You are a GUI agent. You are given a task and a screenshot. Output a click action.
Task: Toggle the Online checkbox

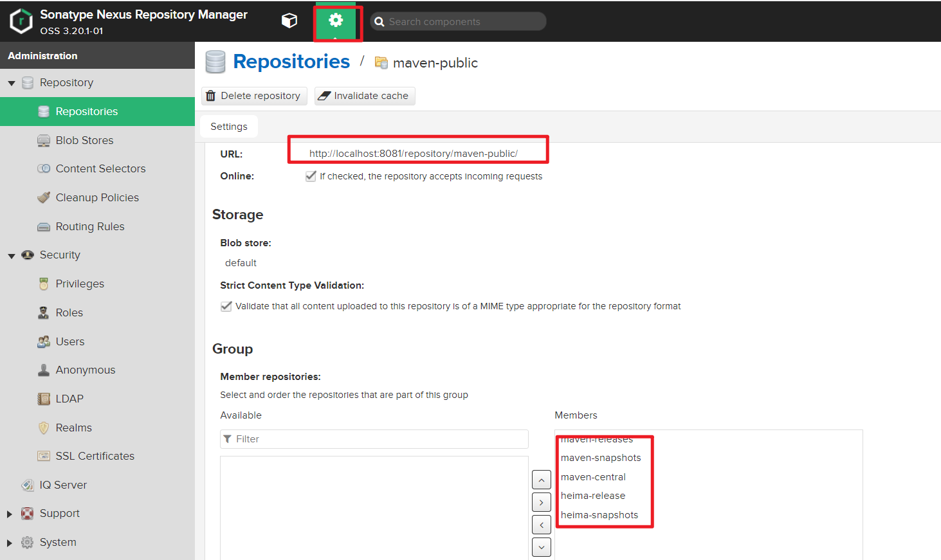click(311, 176)
